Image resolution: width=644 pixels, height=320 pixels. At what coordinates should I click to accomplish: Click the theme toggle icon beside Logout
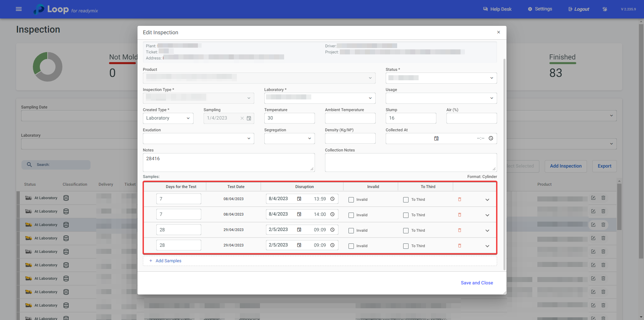pos(605,9)
